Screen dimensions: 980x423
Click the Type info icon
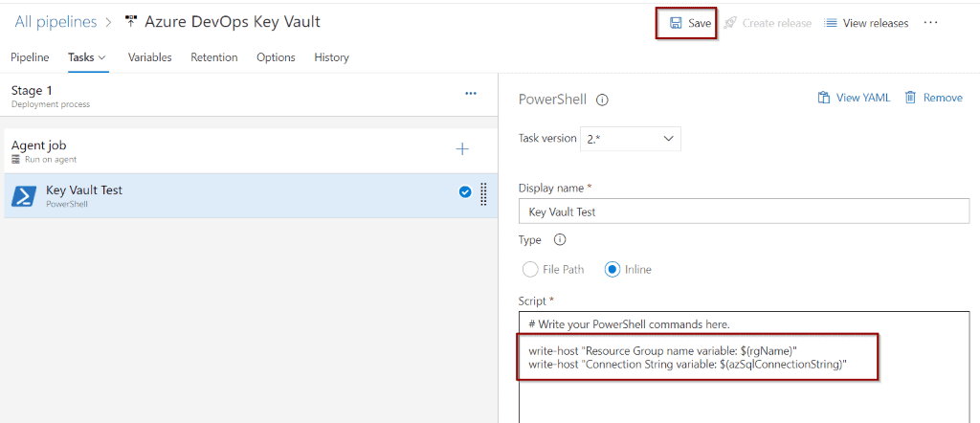(x=560, y=239)
